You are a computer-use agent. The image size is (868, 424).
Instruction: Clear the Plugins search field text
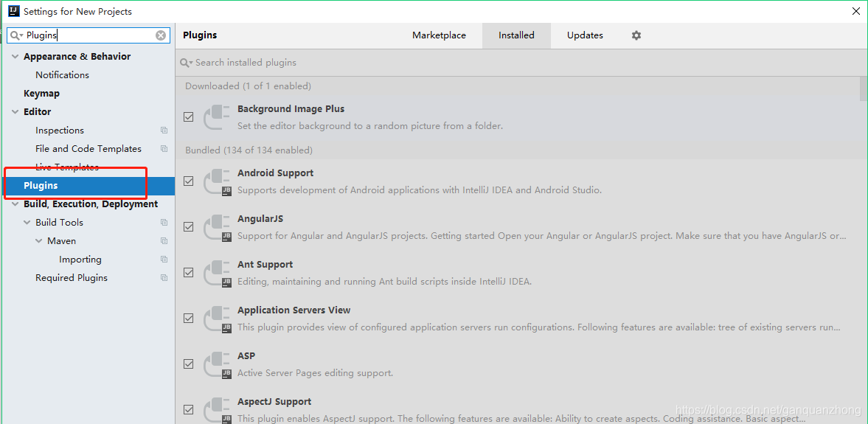click(161, 35)
